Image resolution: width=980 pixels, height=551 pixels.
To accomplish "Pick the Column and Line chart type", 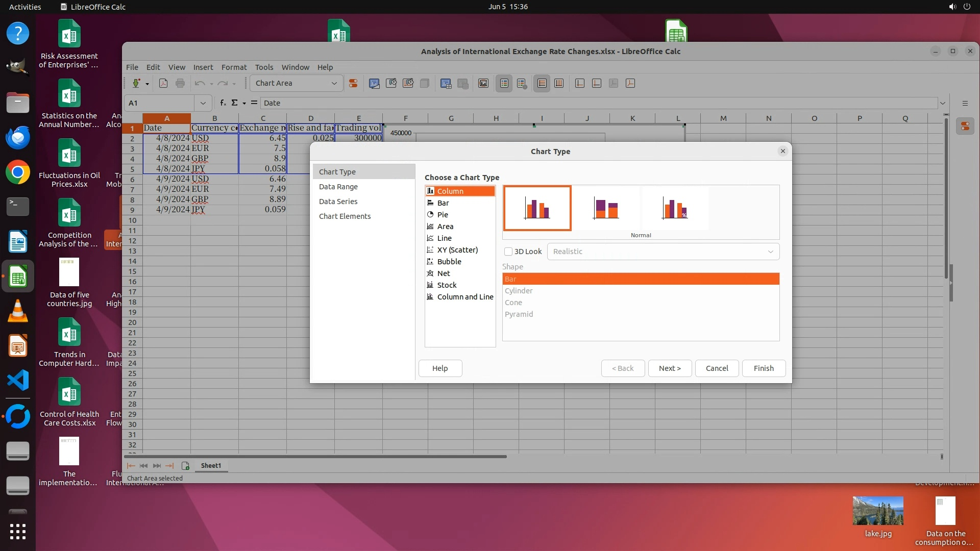I will (x=464, y=297).
